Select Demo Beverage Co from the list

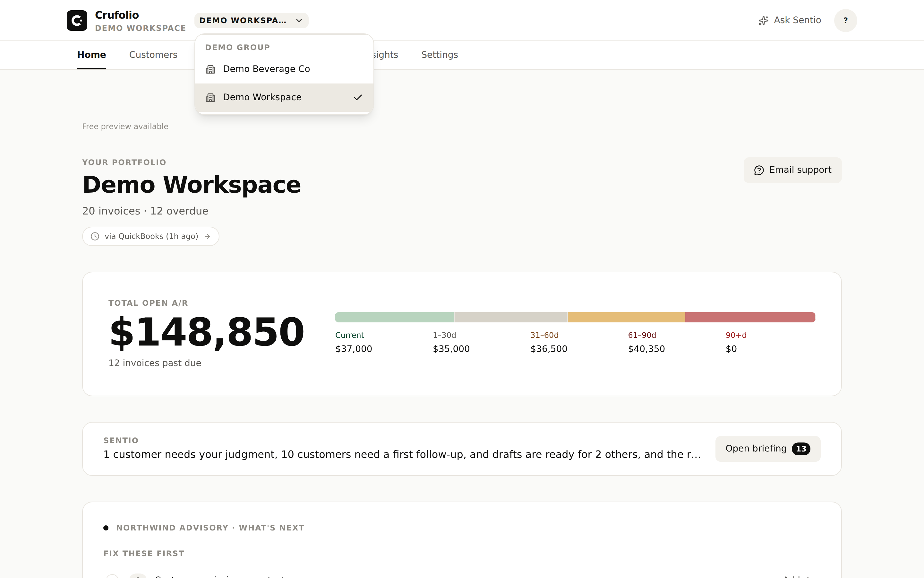(284, 69)
